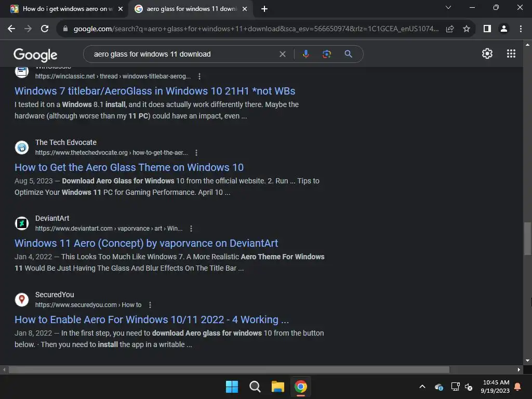Go back to the previous page

click(x=11, y=29)
